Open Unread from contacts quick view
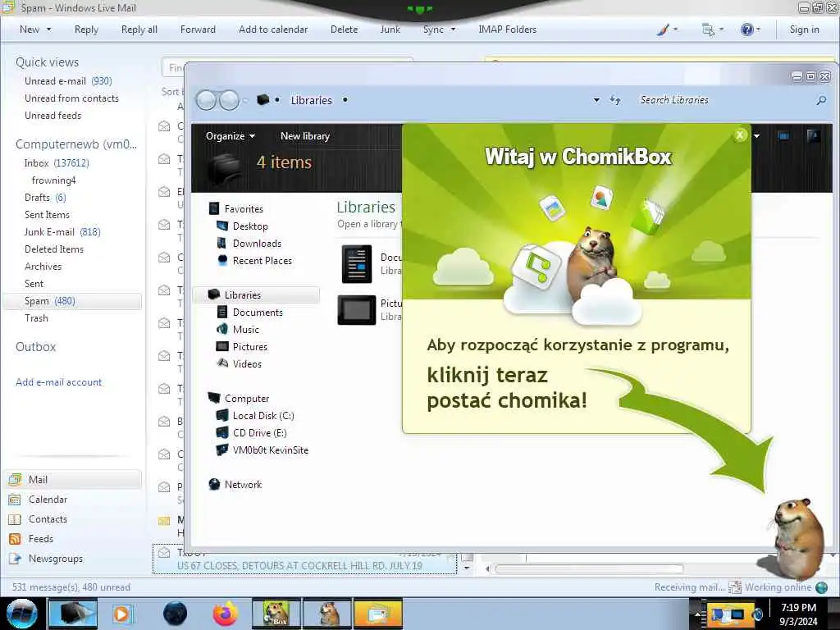This screenshot has height=630, width=840. (x=72, y=98)
